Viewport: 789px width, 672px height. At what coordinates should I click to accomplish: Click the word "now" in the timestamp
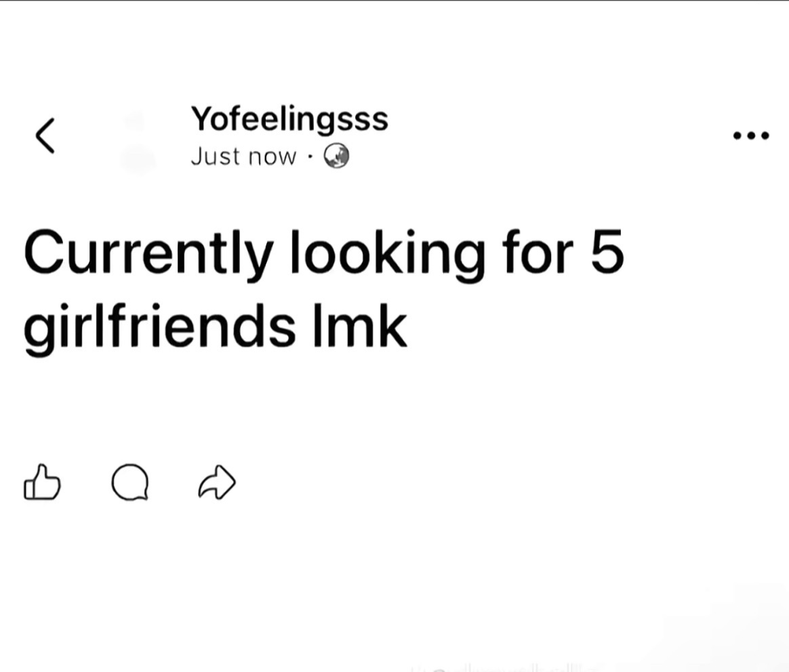click(272, 157)
